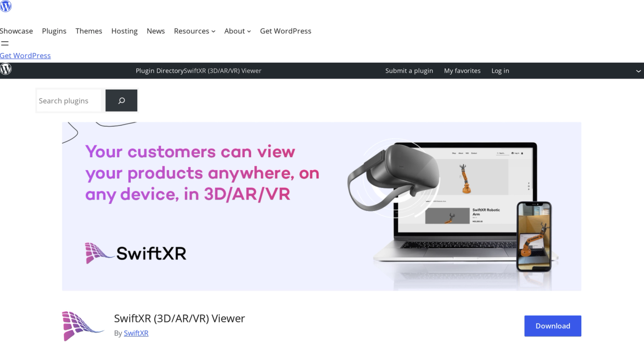Open the hamburger menu icon

coord(4,43)
